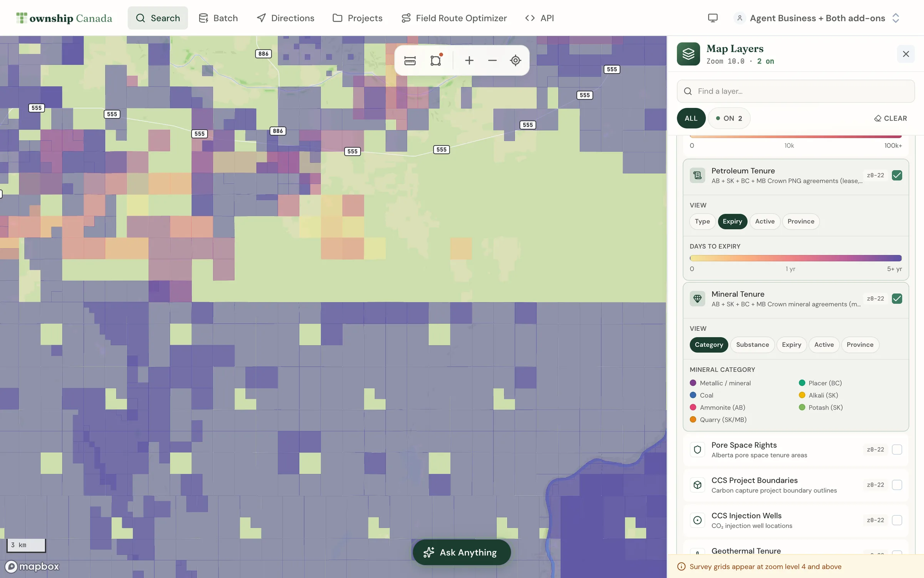
Task: Click the Ammonite (AB) legend entry
Action: [718, 408]
